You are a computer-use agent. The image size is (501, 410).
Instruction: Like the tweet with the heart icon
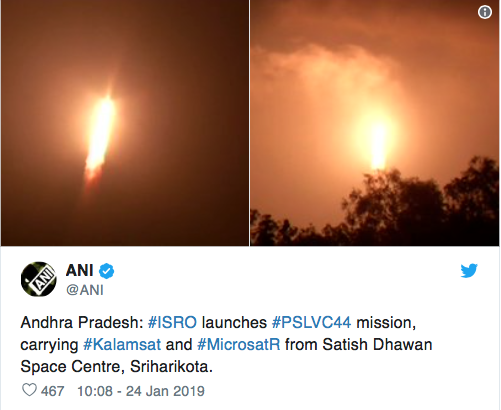click(29, 390)
